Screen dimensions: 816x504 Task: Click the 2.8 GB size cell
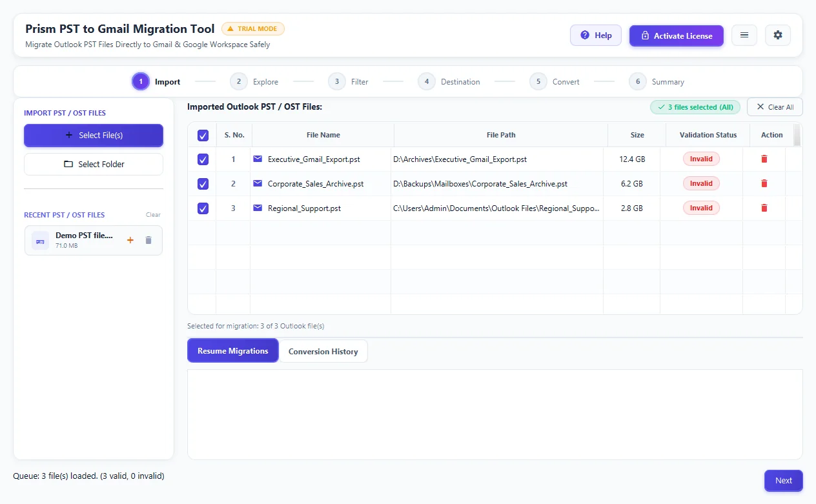click(x=631, y=208)
